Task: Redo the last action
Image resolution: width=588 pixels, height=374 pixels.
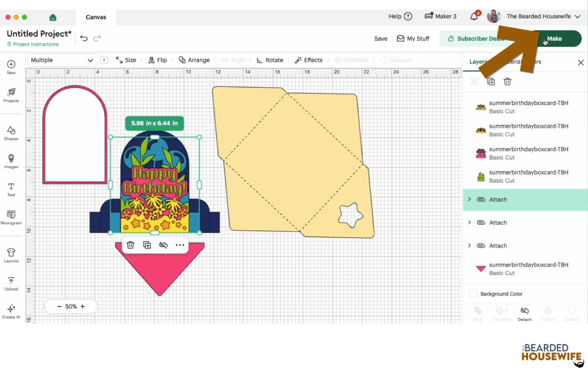Action: coord(97,38)
